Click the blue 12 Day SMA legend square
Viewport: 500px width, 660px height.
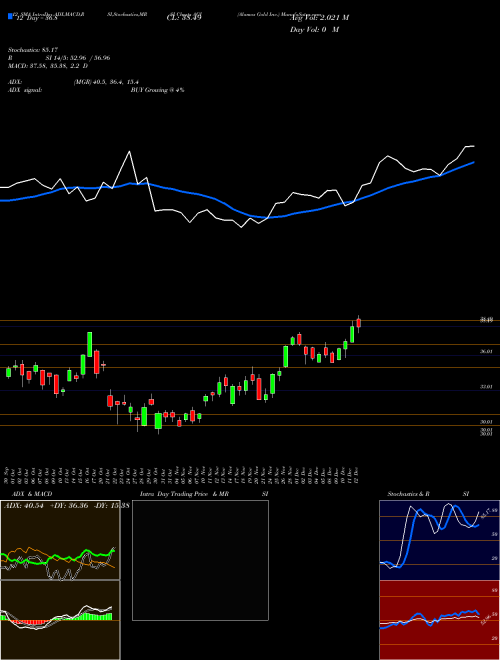pyautogui.click(x=10, y=16)
